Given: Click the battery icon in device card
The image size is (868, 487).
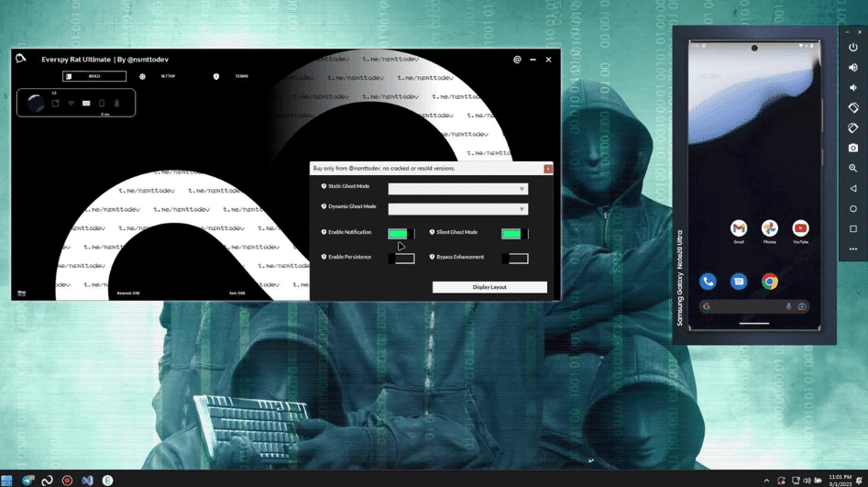Looking at the screenshot, I should [x=116, y=103].
